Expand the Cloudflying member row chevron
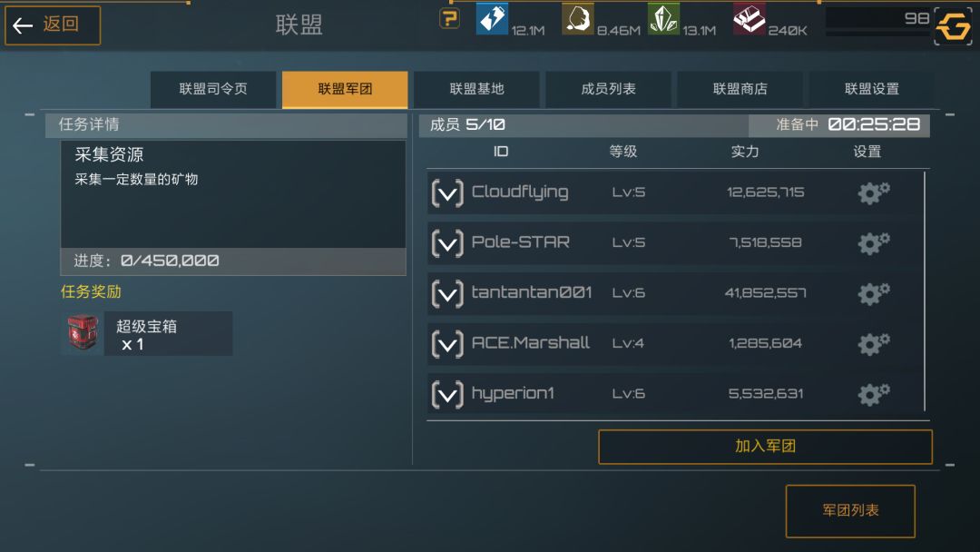The height and width of the screenshot is (552, 980). [x=446, y=192]
